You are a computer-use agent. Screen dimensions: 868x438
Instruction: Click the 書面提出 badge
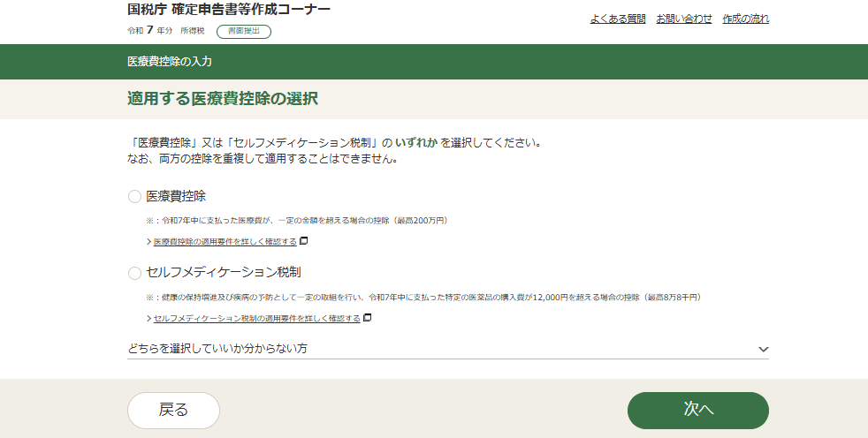point(244,32)
